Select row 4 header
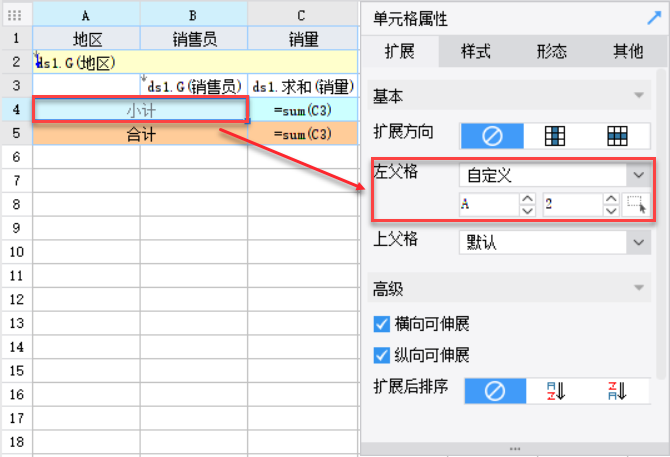 tap(16, 110)
